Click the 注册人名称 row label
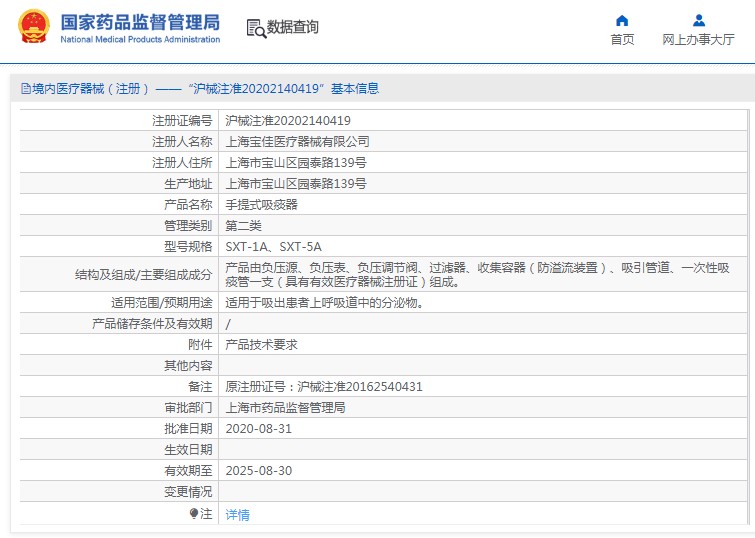 [182, 142]
